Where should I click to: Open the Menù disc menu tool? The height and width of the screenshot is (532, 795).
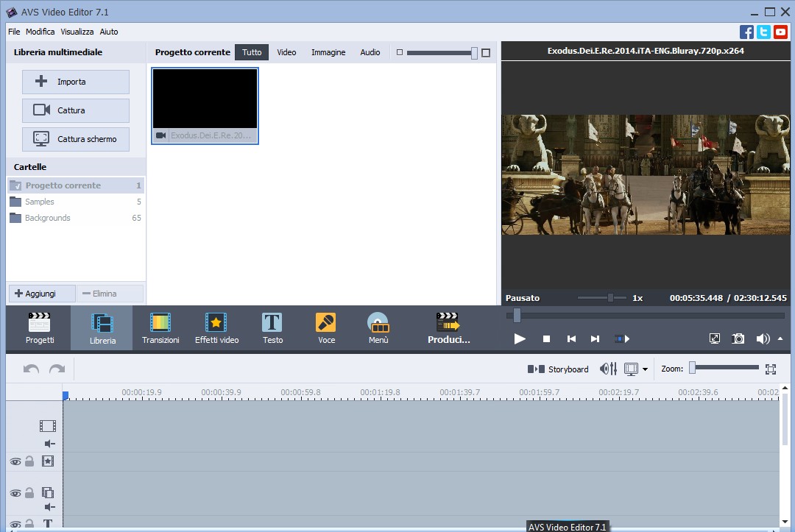(x=378, y=328)
